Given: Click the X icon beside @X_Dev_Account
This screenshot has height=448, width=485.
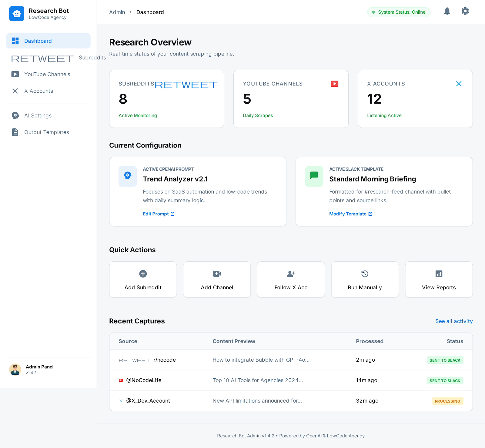Looking at the screenshot, I should coord(121,400).
